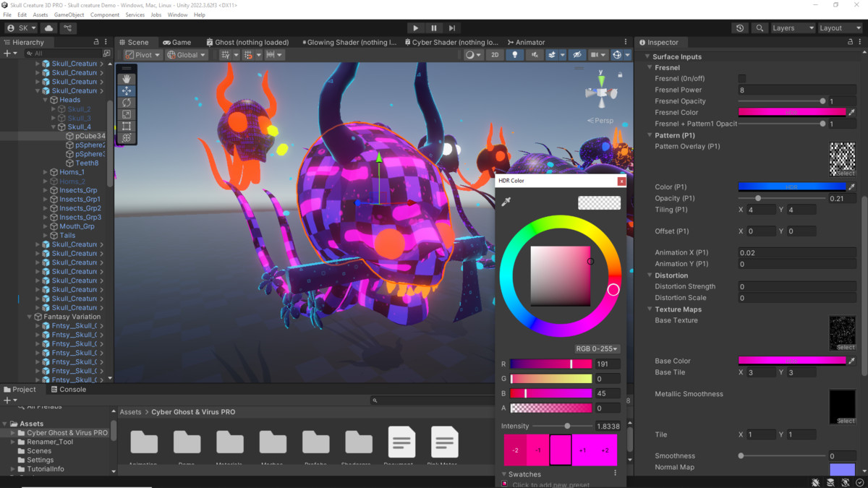Open the Global dropdown
Viewport: 868px width, 488px height.
coord(187,55)
